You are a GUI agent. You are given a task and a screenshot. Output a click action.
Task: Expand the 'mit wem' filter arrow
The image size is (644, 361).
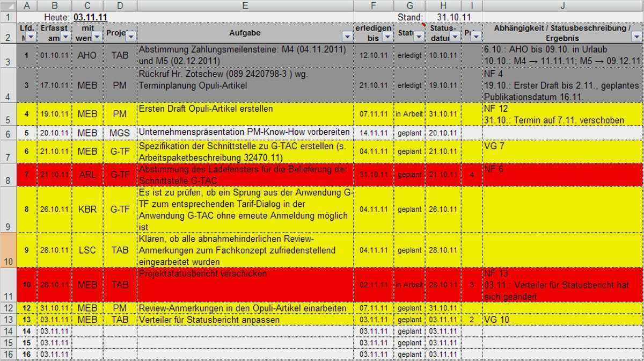click(x=97, y=37)
